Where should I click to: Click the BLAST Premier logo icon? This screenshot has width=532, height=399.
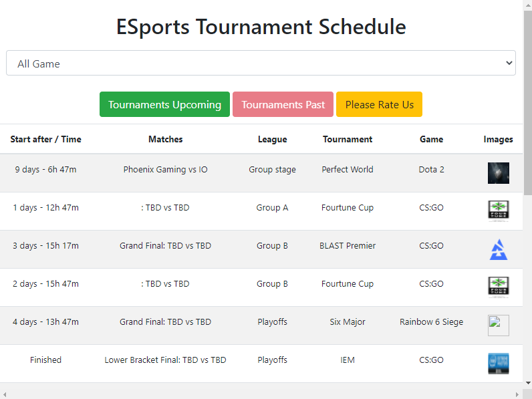[498, 249]
